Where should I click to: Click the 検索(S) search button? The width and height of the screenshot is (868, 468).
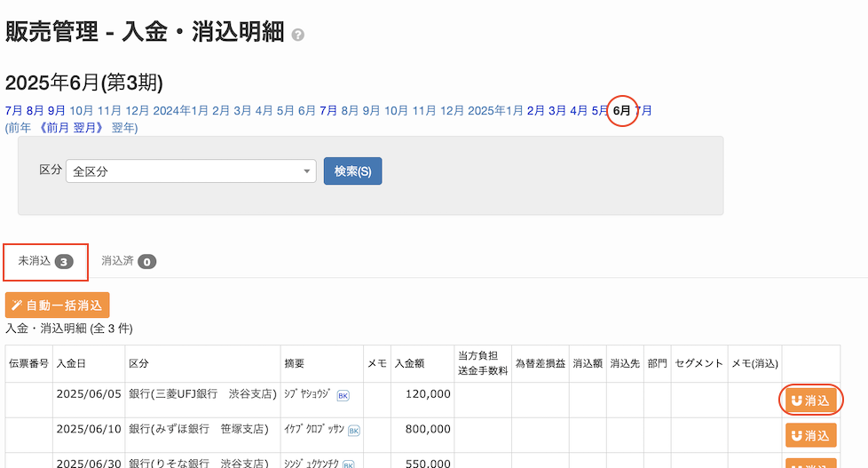pyautogui.click(x=352, y=171)
